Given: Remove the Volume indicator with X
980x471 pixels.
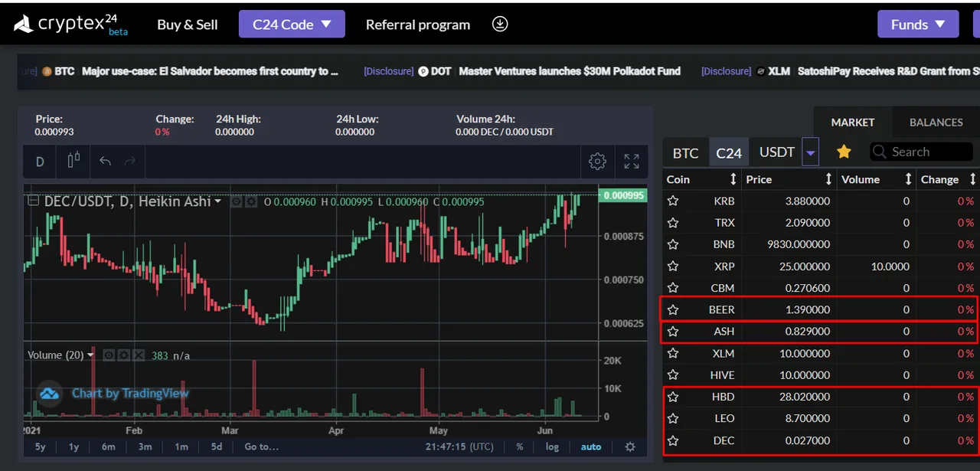Looking at the screenshot, I should coord(138,355).
